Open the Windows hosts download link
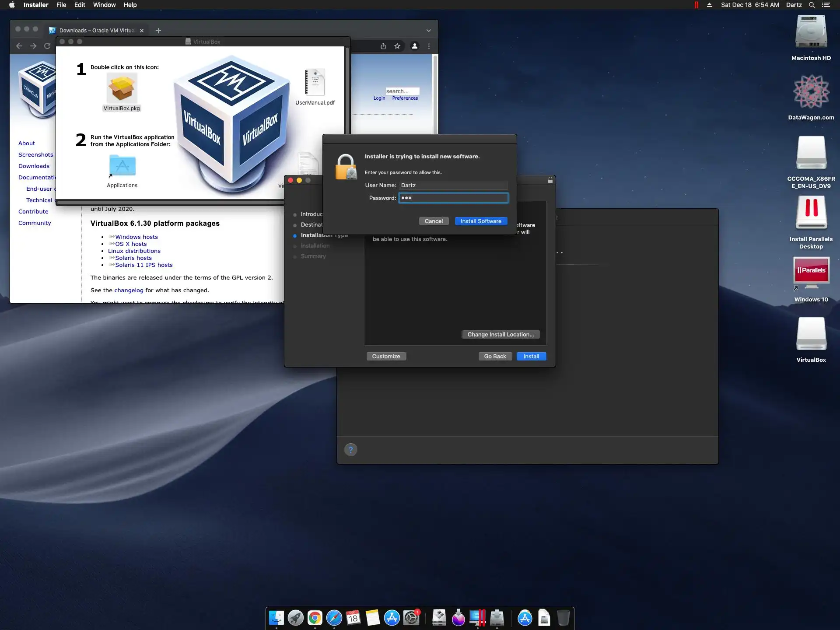Viewport: 840px width, 630px height. click(136, 237)
